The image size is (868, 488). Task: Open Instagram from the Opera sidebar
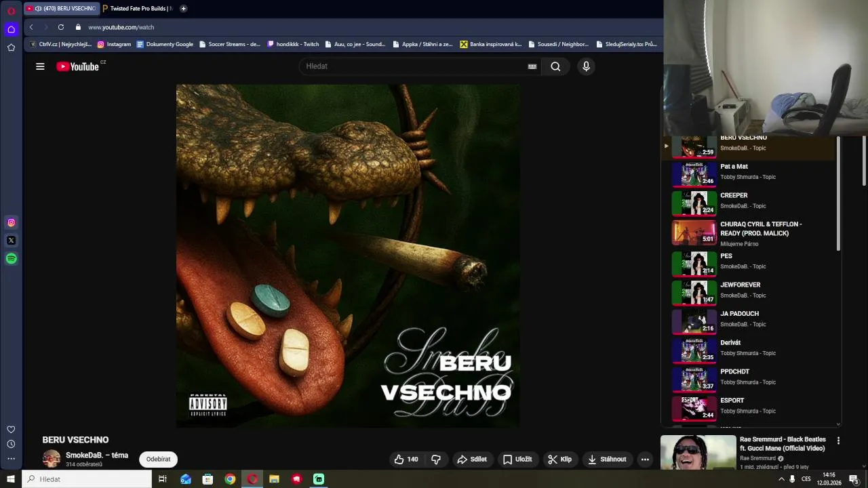tap(11, 222)
